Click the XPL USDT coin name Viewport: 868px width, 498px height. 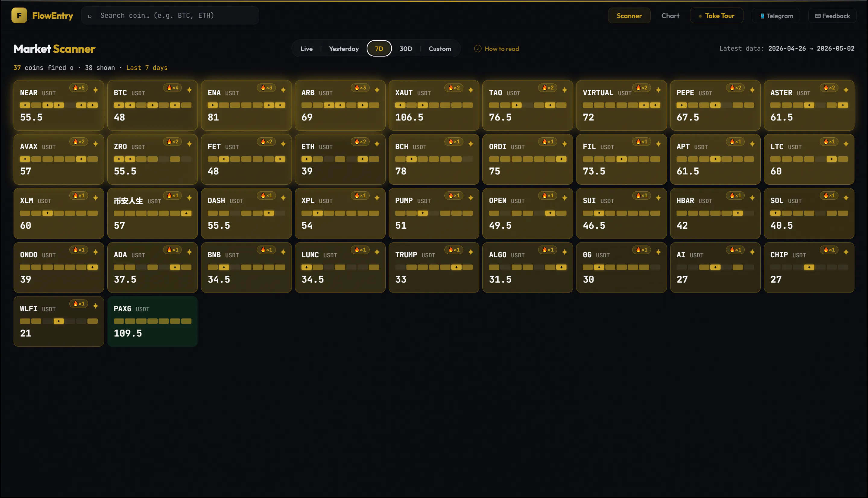click(x=317, y=201)
